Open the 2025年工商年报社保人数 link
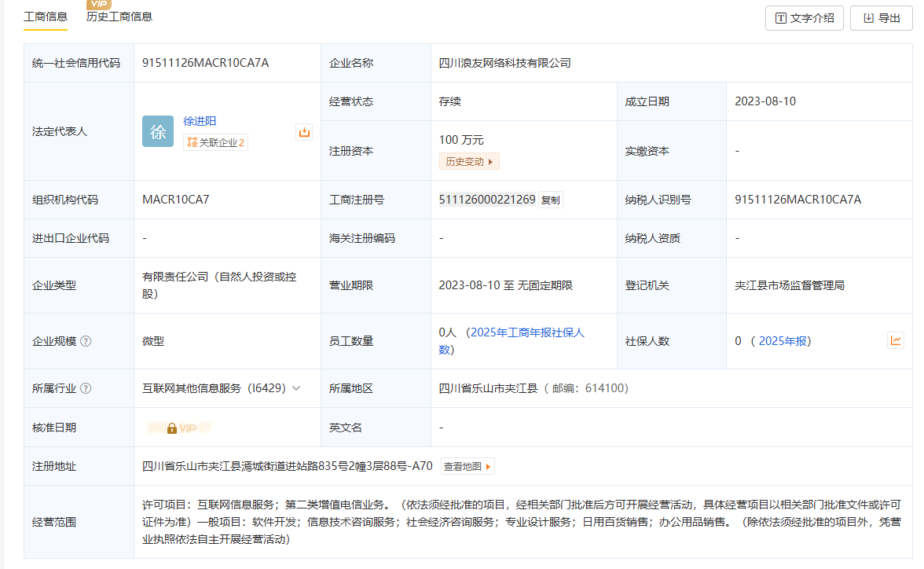This screenshot has width=924, height=569. point(512,341)
